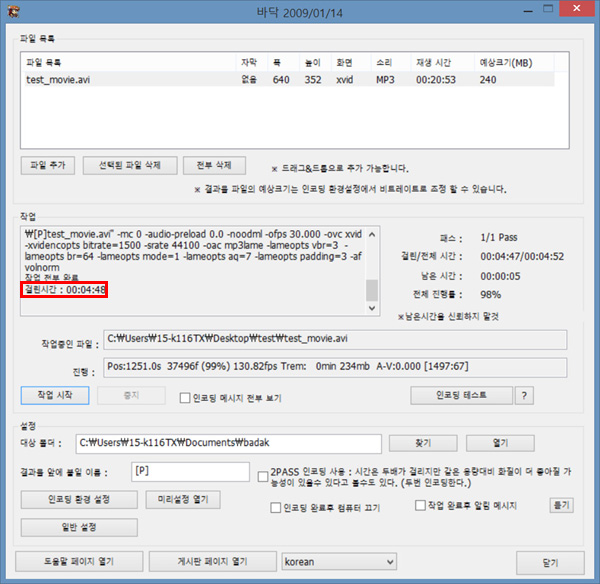Click the 대상 폴더 path input field

pos(228,443)
